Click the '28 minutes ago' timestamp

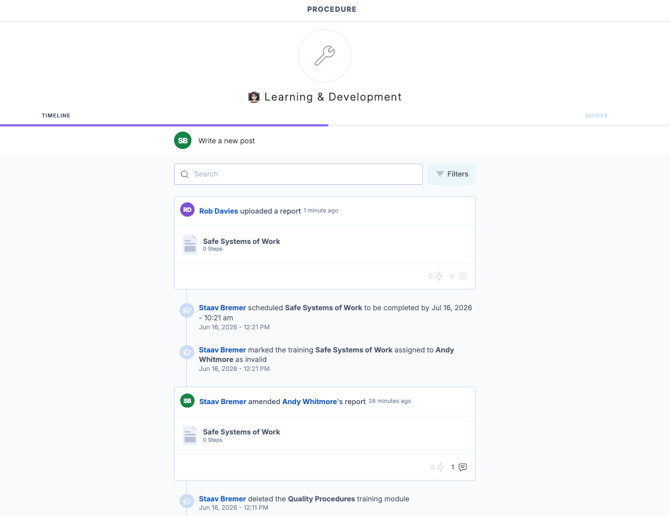tap(390, 401)
